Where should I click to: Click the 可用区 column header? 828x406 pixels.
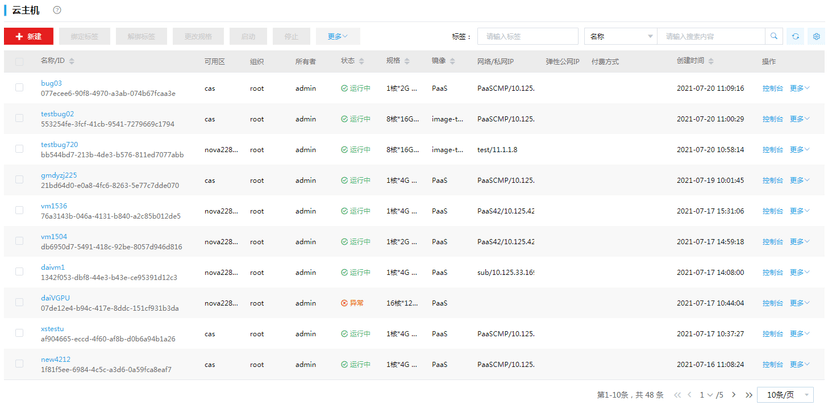coord(215,62)
